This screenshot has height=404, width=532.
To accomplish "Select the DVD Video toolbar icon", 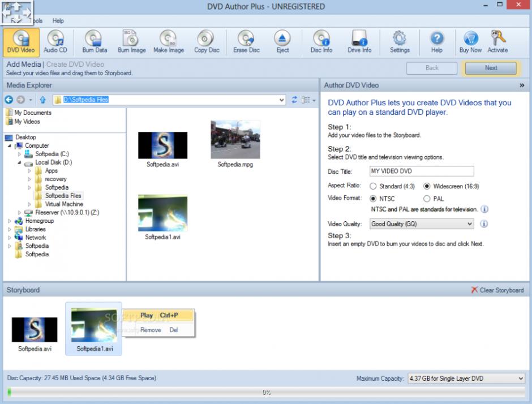I will pyautogui.click(x=21, y=42).
